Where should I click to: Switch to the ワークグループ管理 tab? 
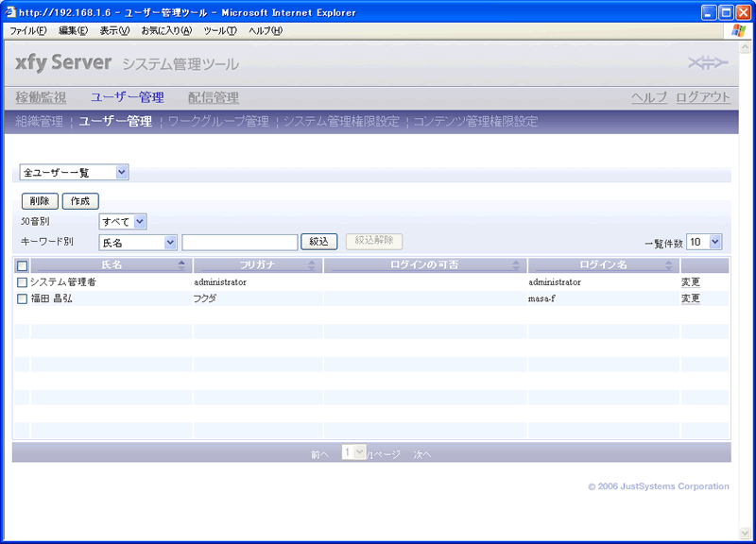(x=217, y=121)
